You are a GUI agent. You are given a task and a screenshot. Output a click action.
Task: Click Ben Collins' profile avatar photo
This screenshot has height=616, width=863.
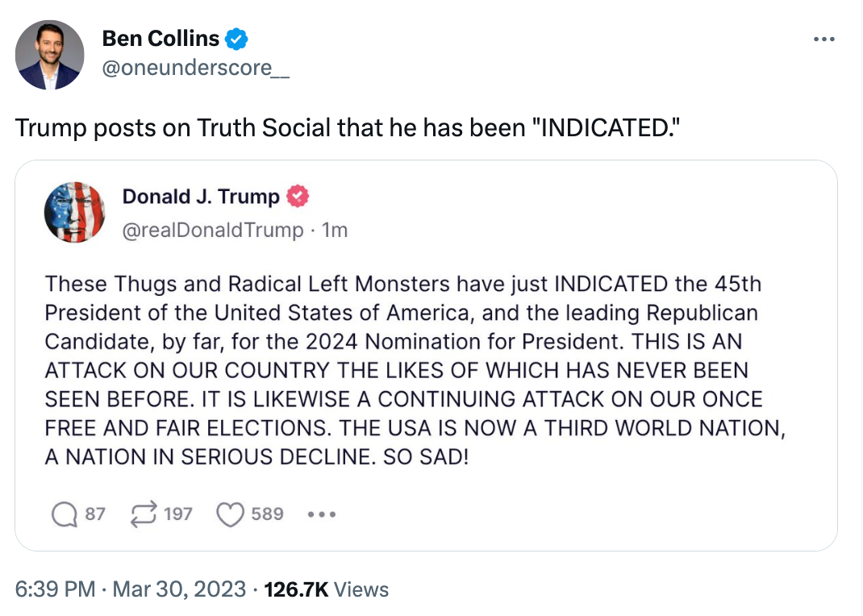(49, 55)
